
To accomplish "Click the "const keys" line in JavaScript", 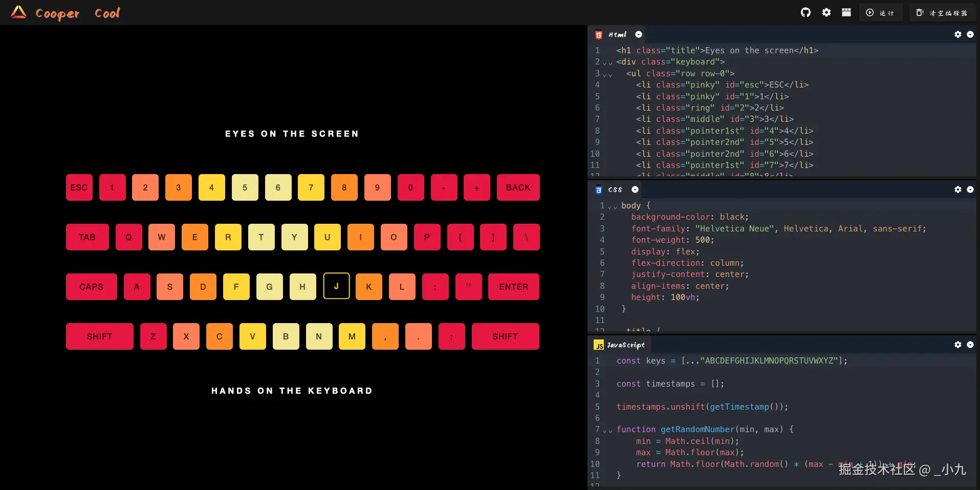I will coord(732,361).
